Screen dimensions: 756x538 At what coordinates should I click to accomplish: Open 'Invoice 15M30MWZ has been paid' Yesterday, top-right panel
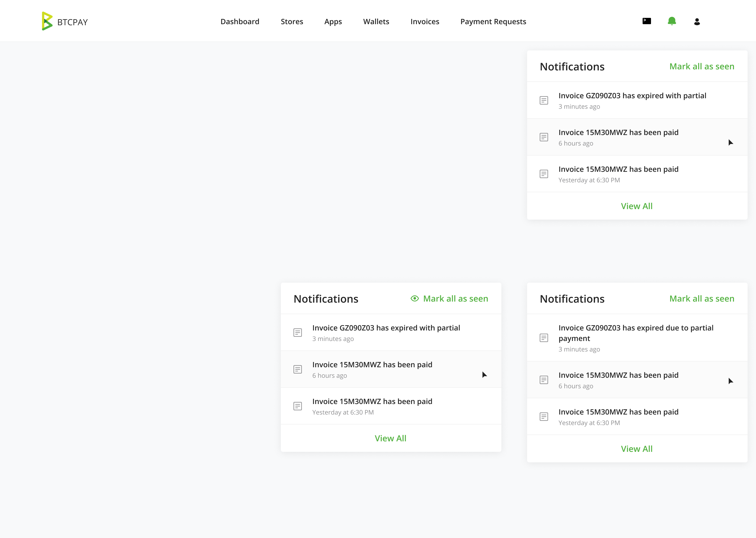(637, 174)
